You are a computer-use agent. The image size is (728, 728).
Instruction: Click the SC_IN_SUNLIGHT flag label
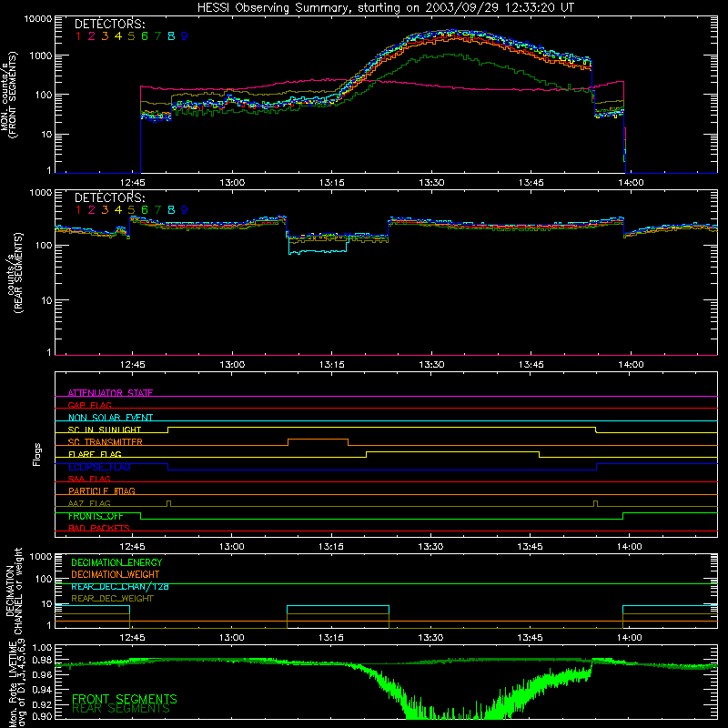[x=105, y=430]
